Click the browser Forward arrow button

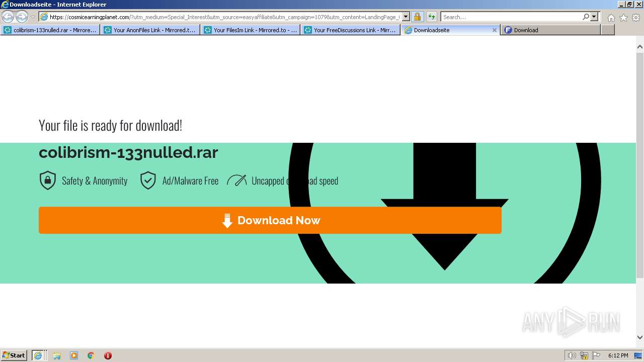[22, 17]
